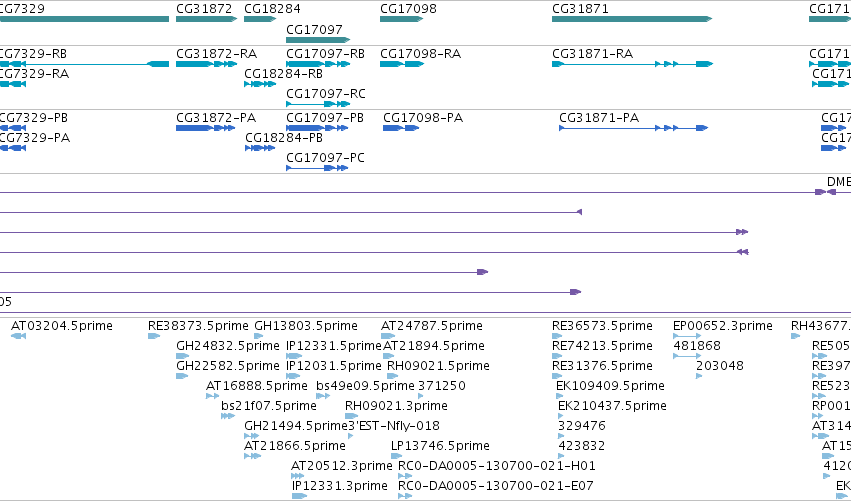Click the CG17097 gene bar
851x501 pixels.
pos(318,40)
